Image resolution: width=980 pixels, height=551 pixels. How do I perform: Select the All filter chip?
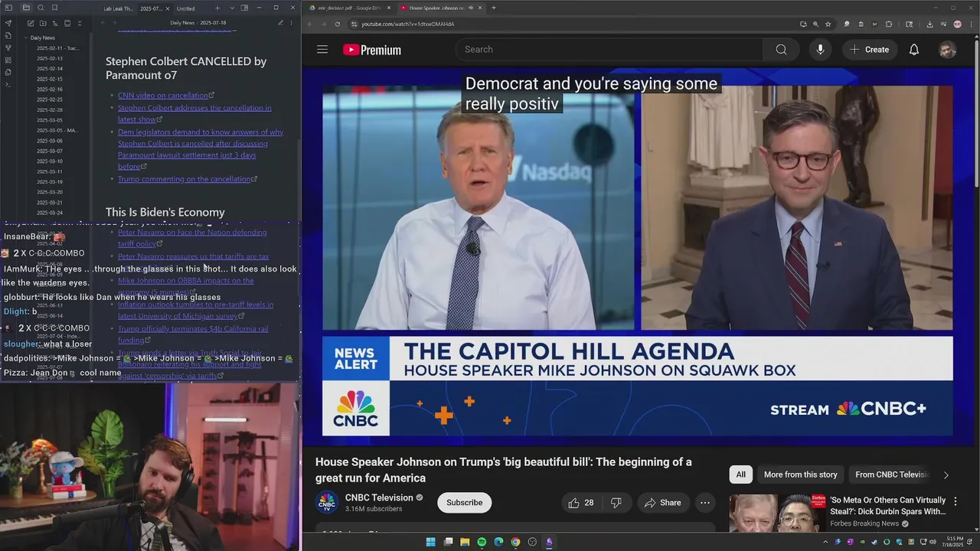tap(740, 474)
